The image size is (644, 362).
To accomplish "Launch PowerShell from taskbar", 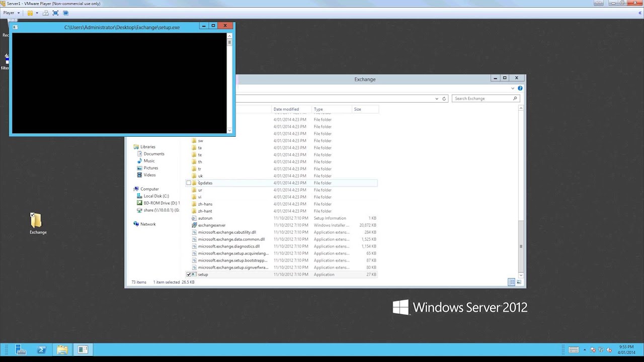I will (41, 349).
